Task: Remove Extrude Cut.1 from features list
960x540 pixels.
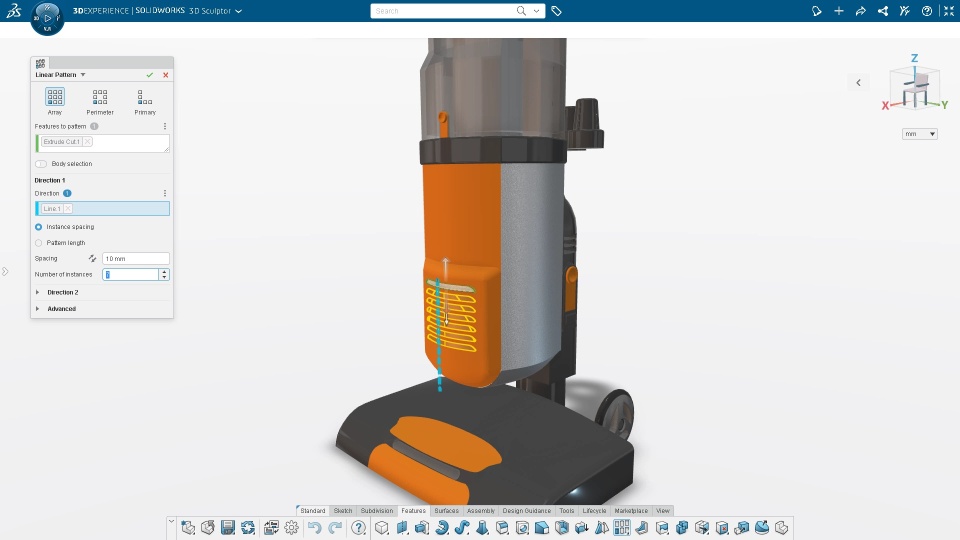Action: coord(88,141)
